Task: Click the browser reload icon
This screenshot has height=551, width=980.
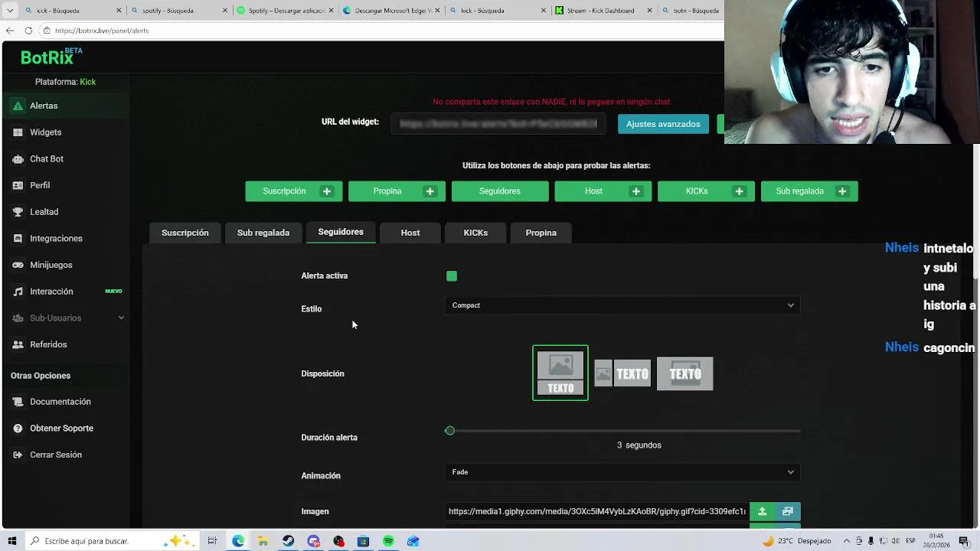Action: coord(28,31)
